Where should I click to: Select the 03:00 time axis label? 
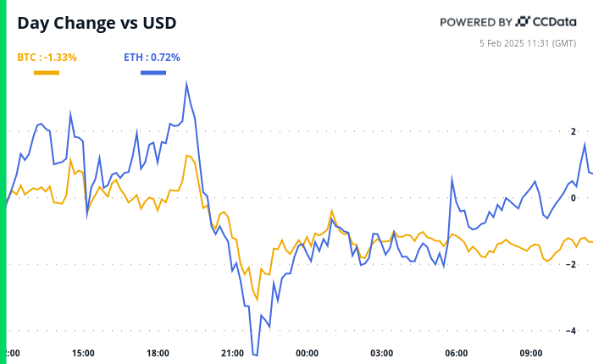[x=381, y=353]
